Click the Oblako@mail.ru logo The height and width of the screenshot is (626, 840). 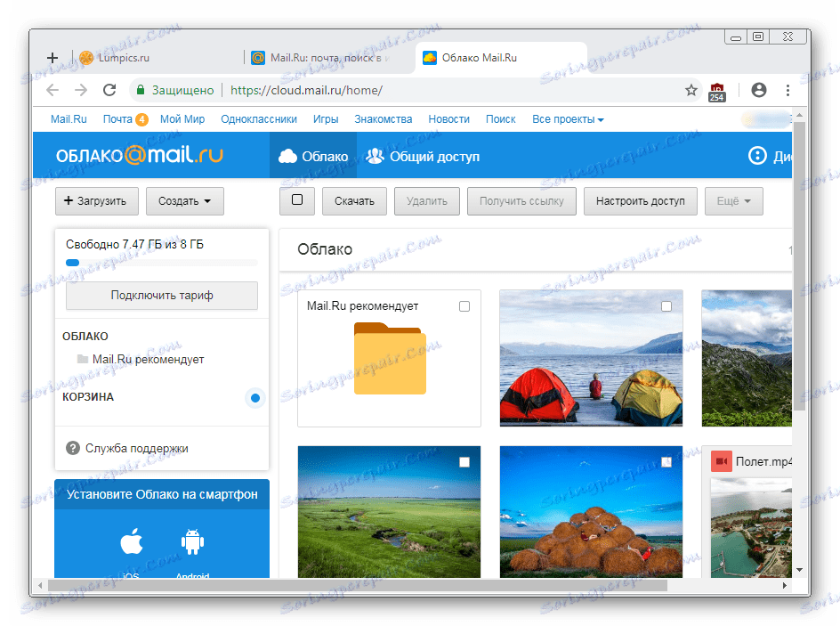(140, 156)
